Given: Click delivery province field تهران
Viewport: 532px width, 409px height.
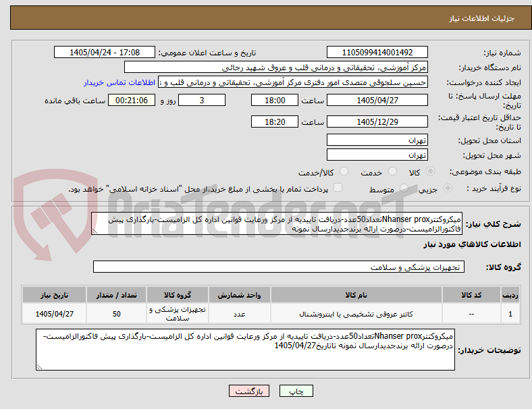Looking at the screenshot, I should (377, 140).
